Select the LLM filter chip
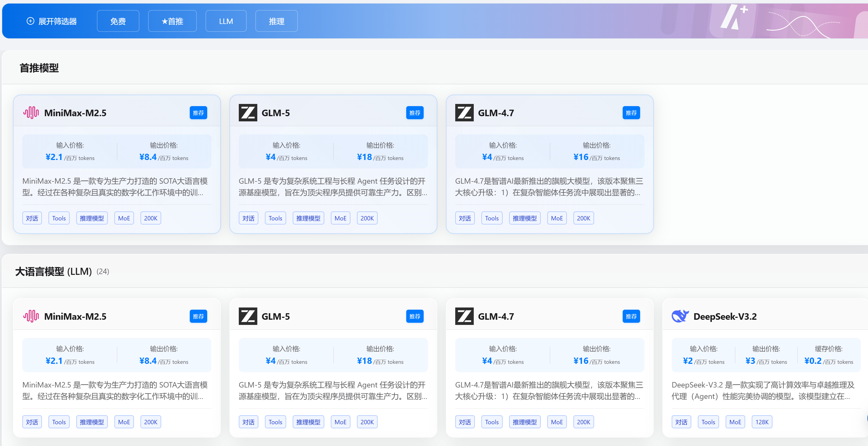The height and width of the screenshot is (446, 868). tap(226, 21)
